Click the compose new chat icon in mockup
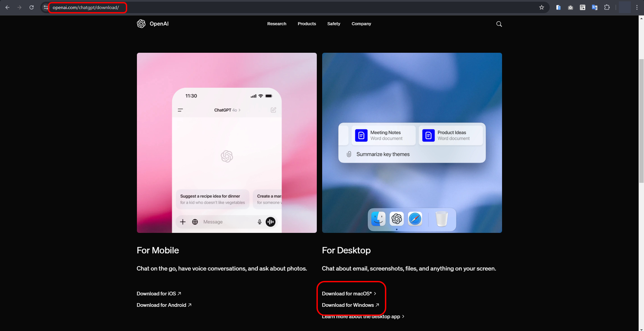This screenshot has height=331, width=644. coord(274,110)
